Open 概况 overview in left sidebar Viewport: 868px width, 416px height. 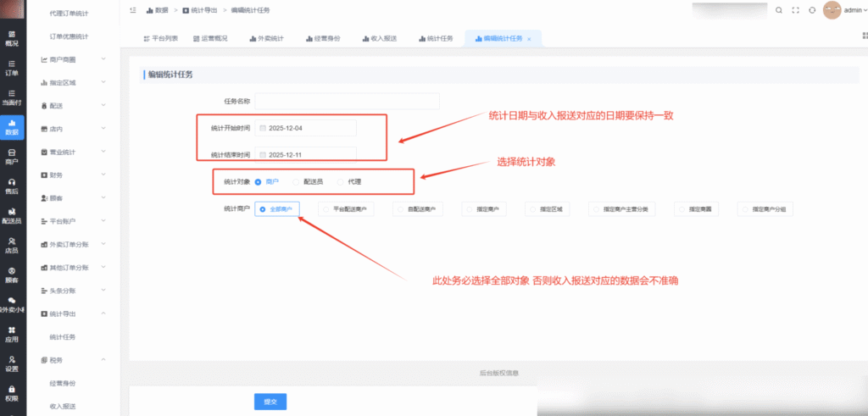[x=12, y=38]
